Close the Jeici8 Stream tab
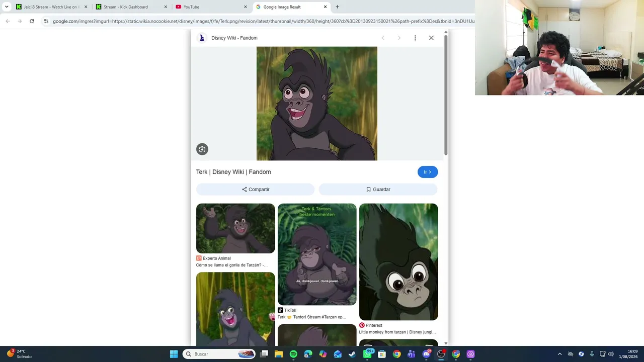The width and height of the screenshot is (644, 362). pos(86,7)
